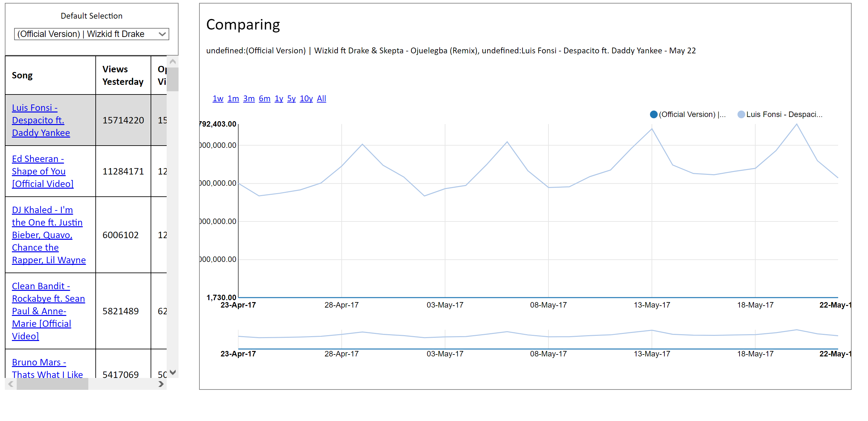The height and width of the screenshot is (421, 868).
Task: Set chart range to 5y
Action: [x=292, y=99]
